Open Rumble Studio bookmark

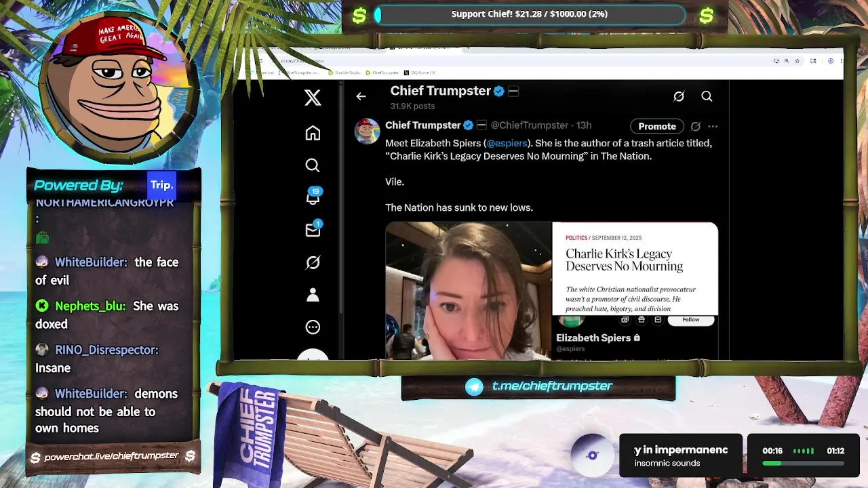pyautogui.click(x=343, y=73)
